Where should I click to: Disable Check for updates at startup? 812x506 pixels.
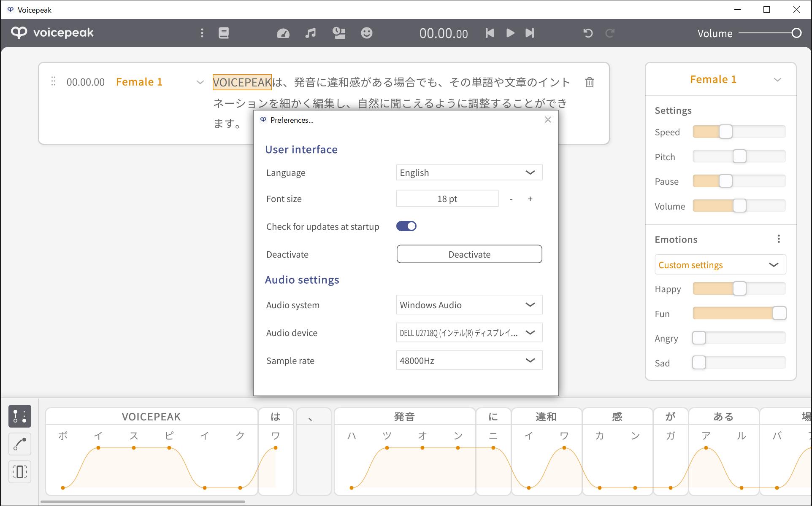click(406, 226)
